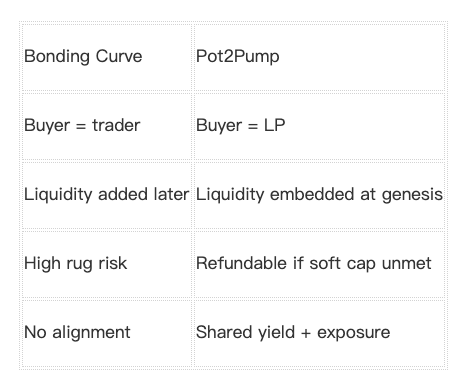This screenshot has width=458, height=378.
Task: Click the word 'Refundable' in the table
Action: [x=242, y=263]
